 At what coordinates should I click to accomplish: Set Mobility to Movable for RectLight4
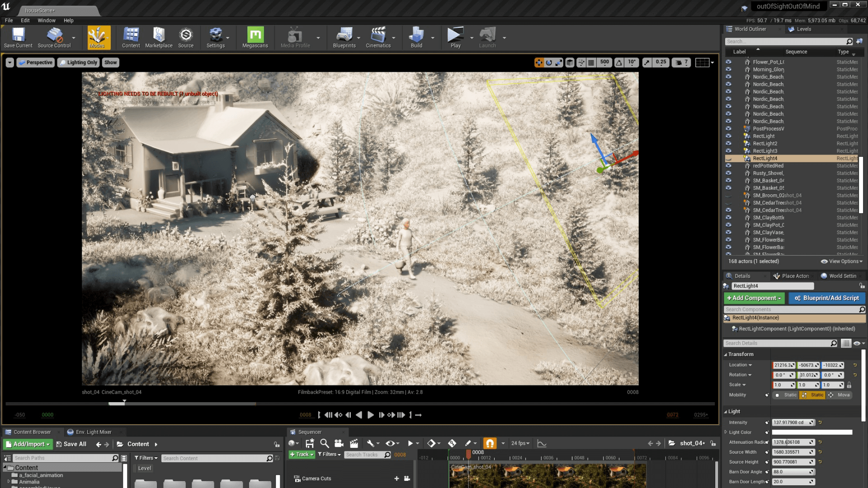coord(839,394)
